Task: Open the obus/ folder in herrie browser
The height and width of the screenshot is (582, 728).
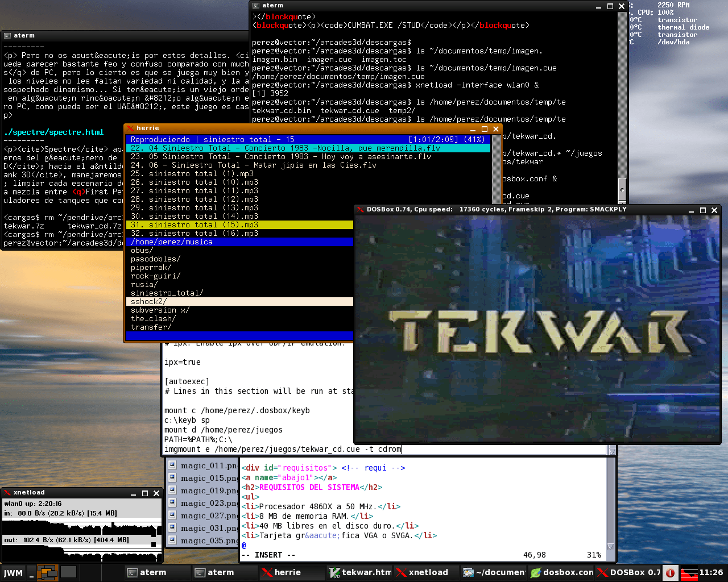Action: click(240, 251)
